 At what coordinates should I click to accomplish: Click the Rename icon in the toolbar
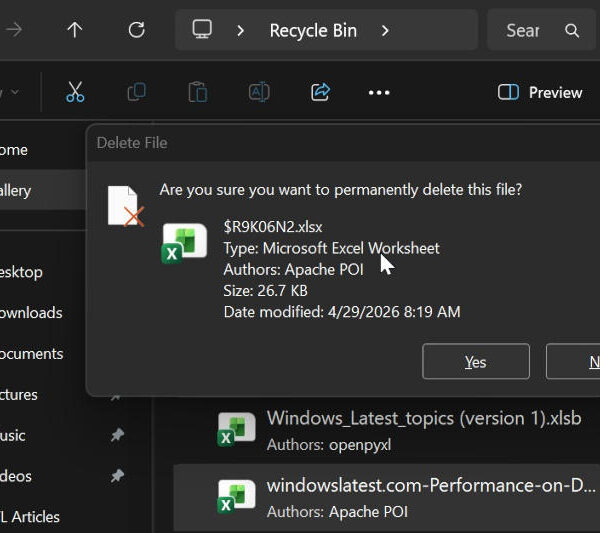(x=259, y=92)
